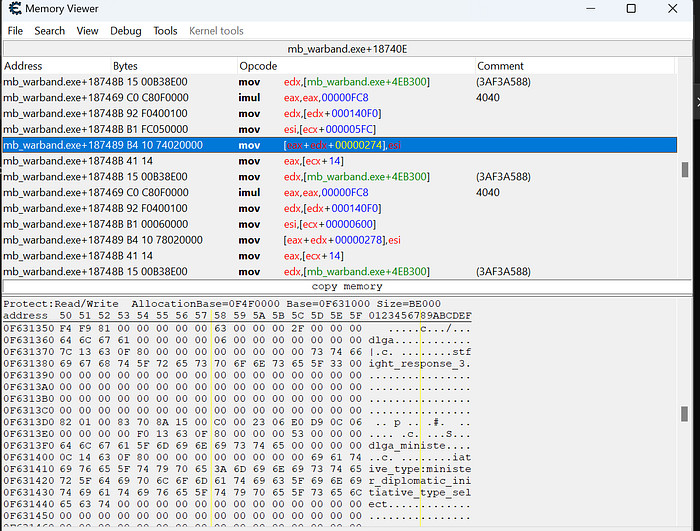This screenshot has width=700, height=531.
Task: Click the hex view vertical scrollbar thumb
Action: click(685, 414)
